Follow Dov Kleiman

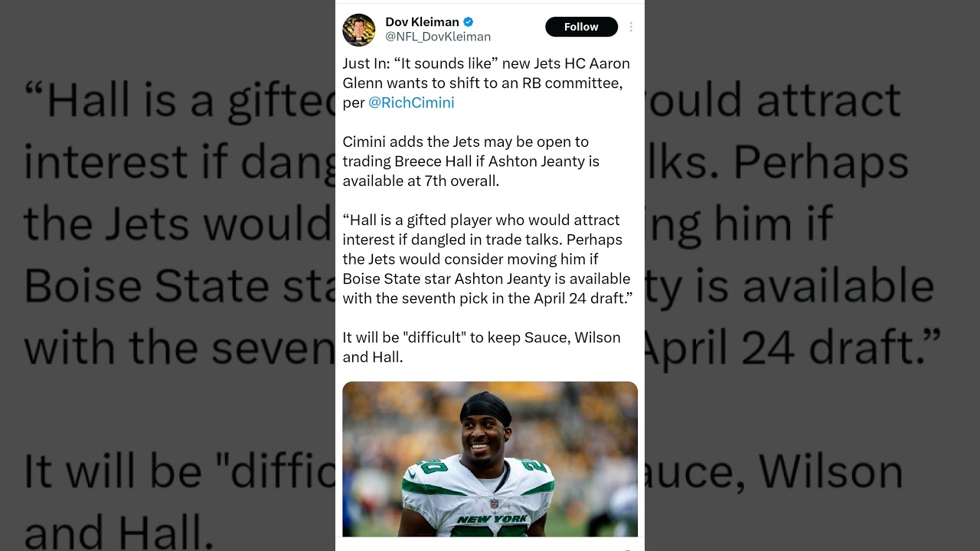point(581,27)
